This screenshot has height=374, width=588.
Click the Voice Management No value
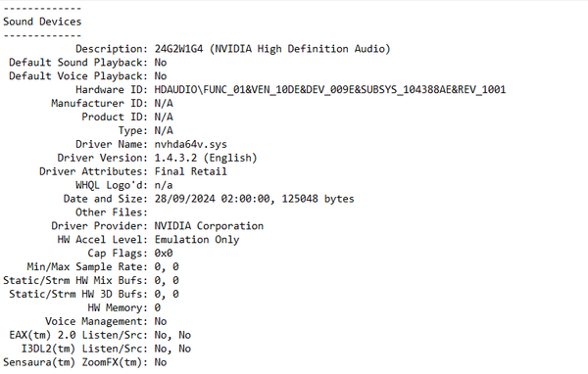click(x=161, y=321)
